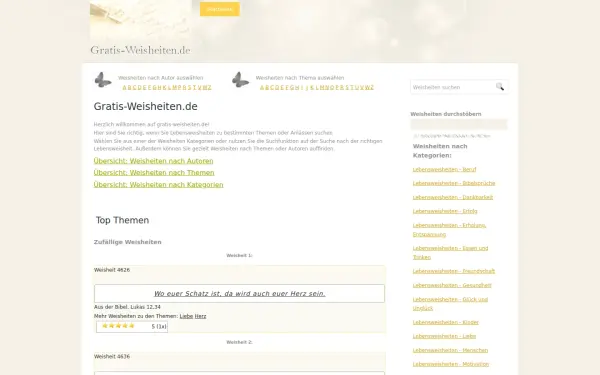This screenshot has width=600, height=375.
Task: Rate Weisheit 4626 with the second star
Action: 112,326
